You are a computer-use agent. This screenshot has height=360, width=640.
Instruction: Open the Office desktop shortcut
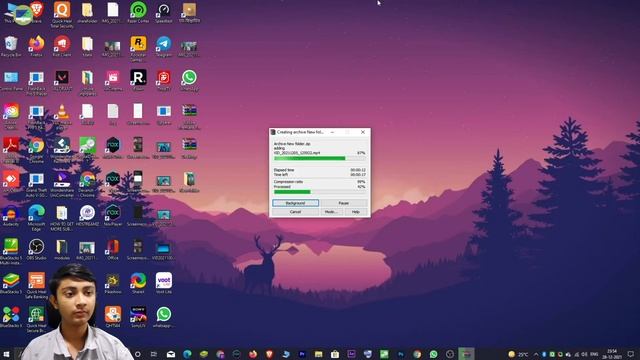click(x=113, y=249)
